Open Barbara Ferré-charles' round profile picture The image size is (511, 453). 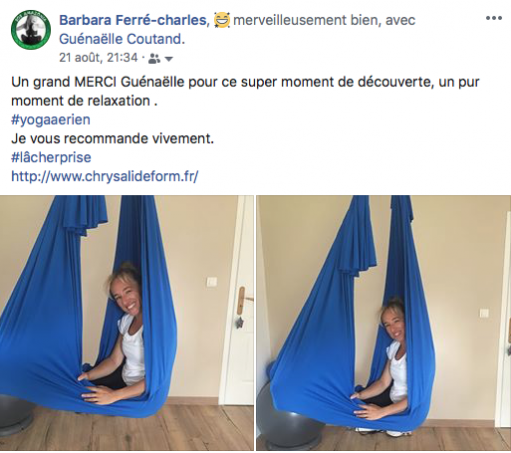coord(31,29)
